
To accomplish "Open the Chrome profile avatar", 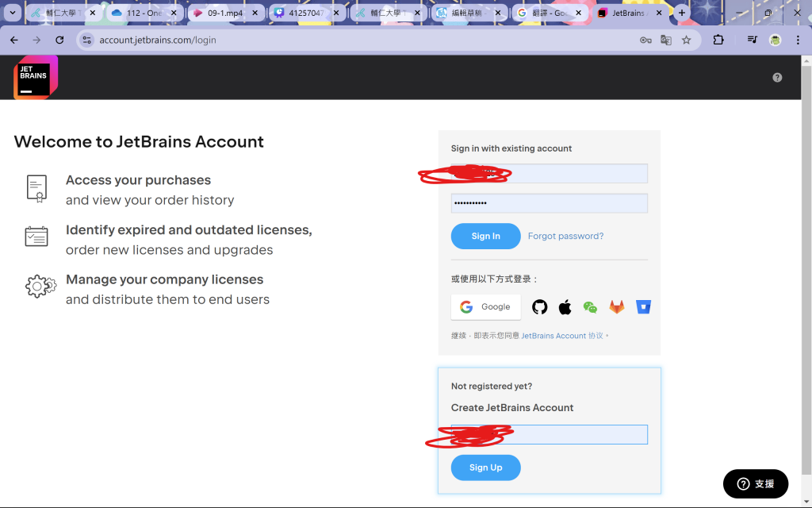I will point(775,40).
